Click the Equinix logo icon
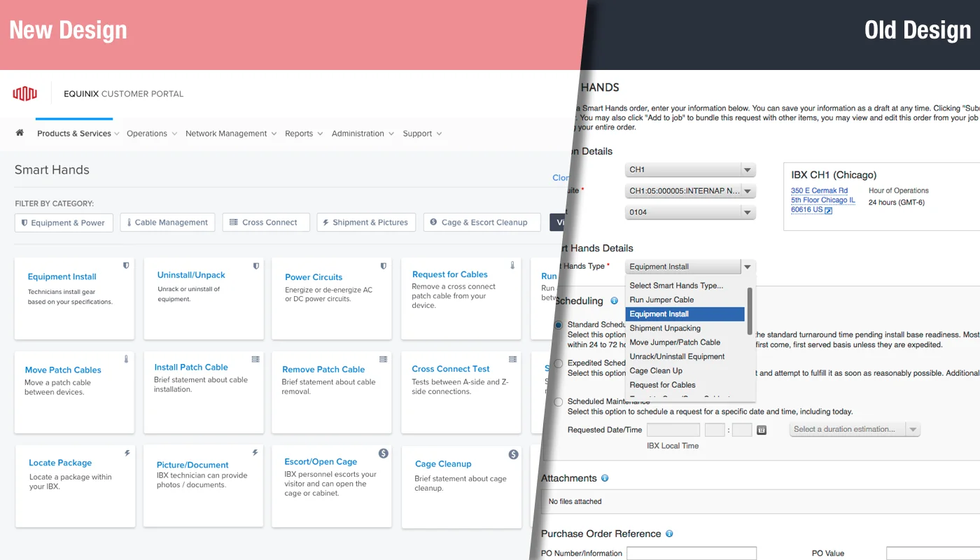Image resolution: width=980 pixels, height=560 pixels. 24,93
